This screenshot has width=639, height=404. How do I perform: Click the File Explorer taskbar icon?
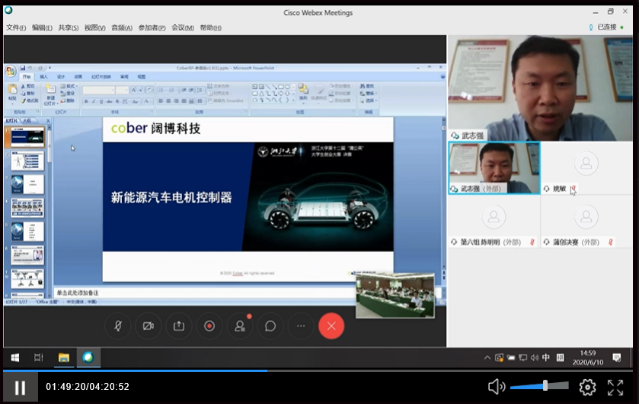coord(63,357)
